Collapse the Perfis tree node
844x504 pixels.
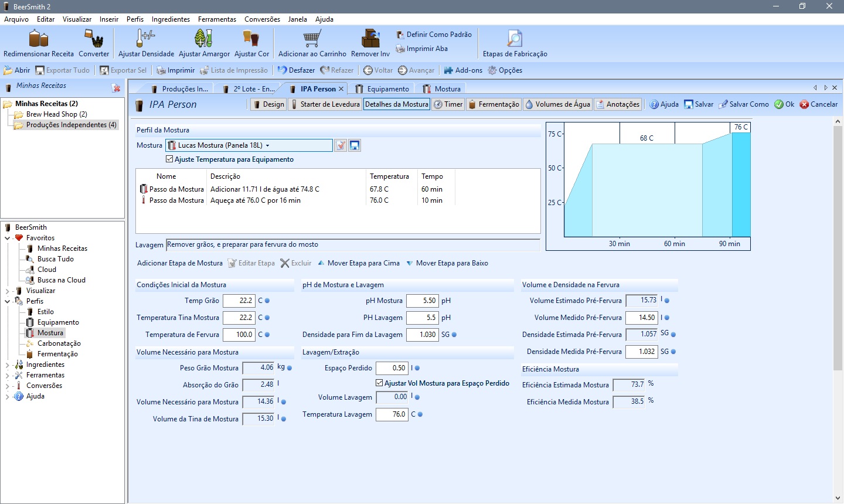pyautogui.click(x=8, y=301)
